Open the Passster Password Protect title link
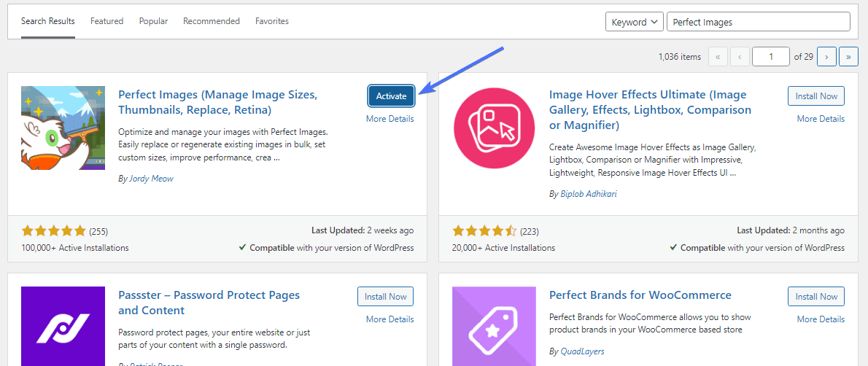The image size is (868, 366). coord(209,303)
